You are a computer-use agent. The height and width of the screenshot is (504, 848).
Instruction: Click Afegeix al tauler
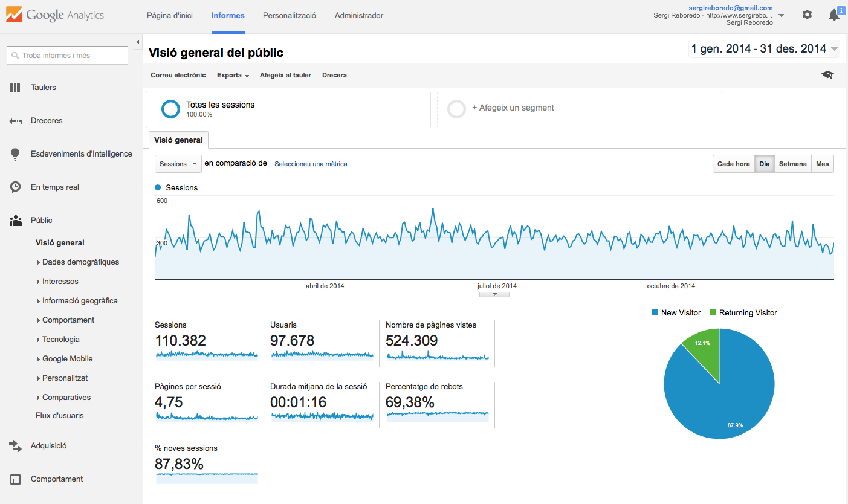[x=285, y=76]
